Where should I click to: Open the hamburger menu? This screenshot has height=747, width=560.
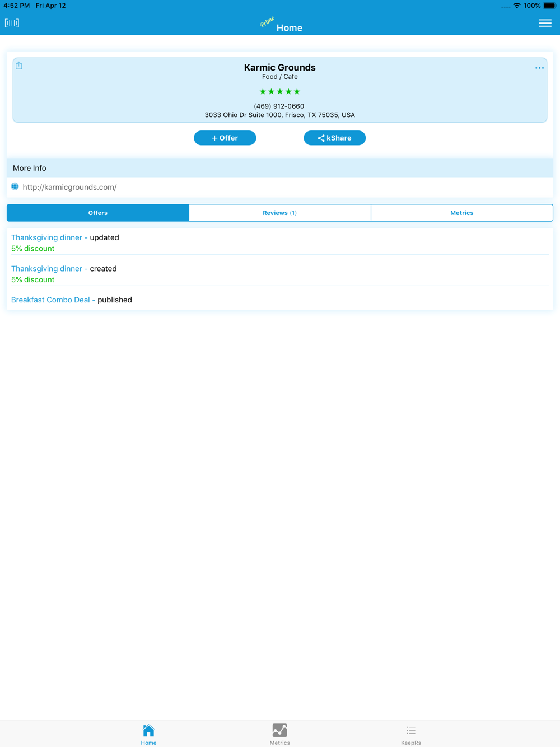pyautogui.click(x=545, y=23)
